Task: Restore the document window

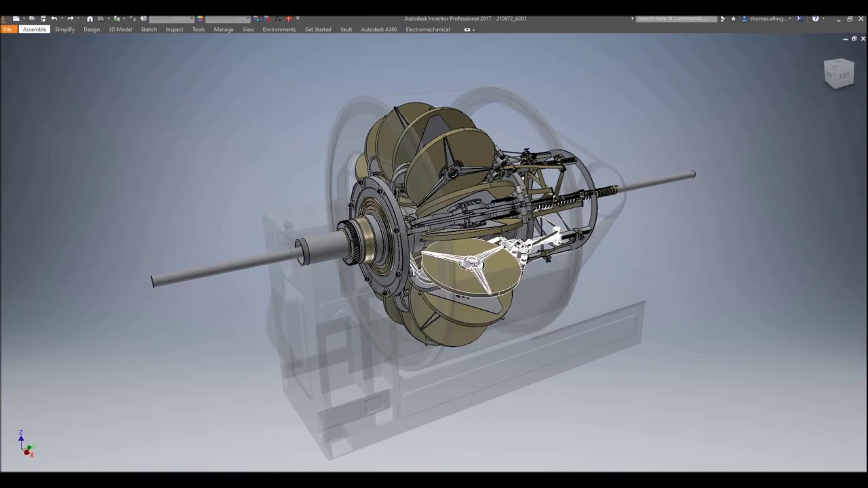Action: (x=854, y=39)
